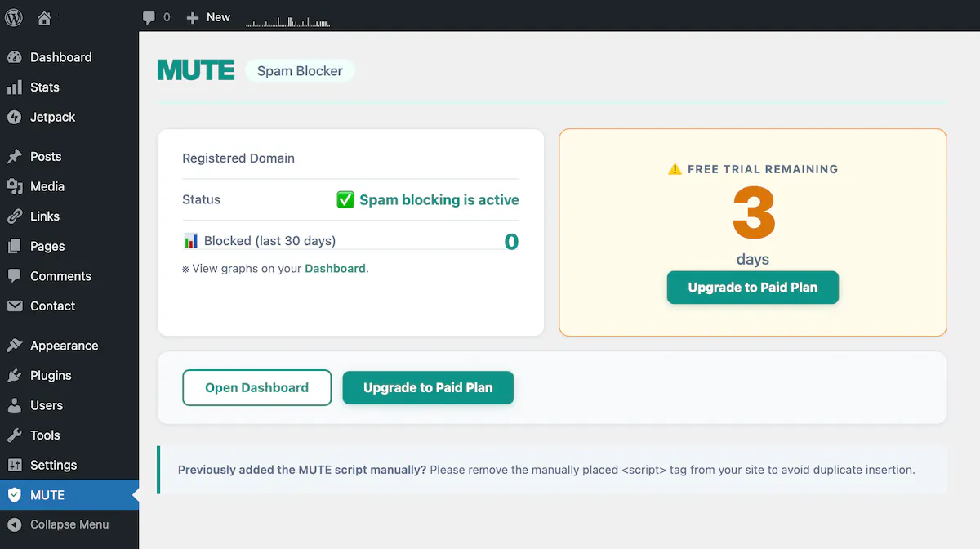Click the MUTE shield icon
The image size is (980, 549).
pyautogui.click(x=15, y=495)
